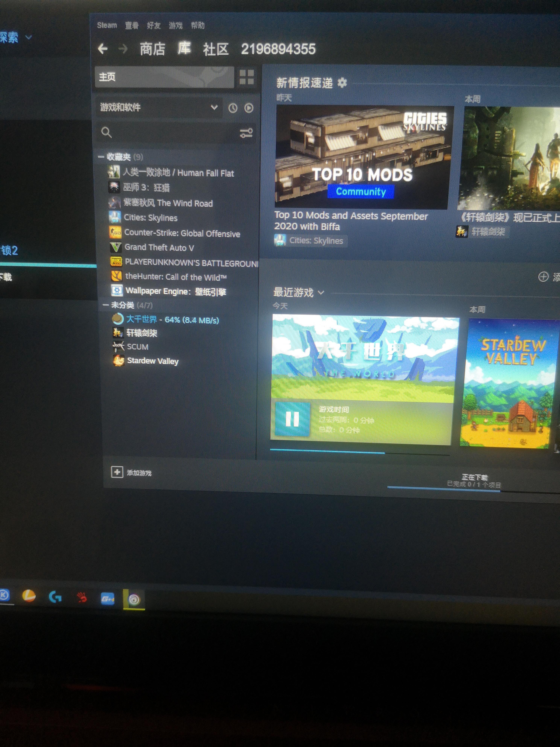Expand the 最近游戏 shelf dropdown
The image size is (560, 747).
(x=321, y=292)
